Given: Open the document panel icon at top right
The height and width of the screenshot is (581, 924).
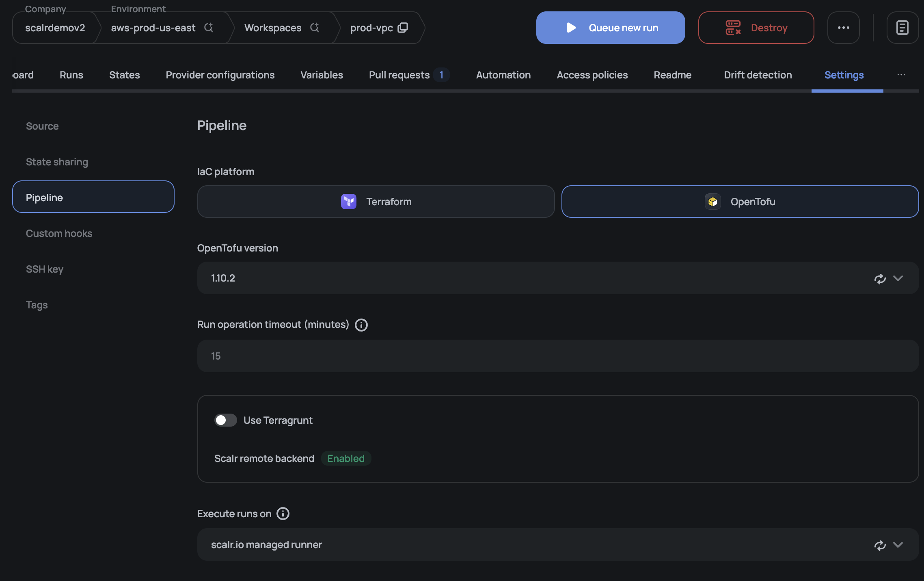Looking at the screenshot, I should tap(902, 28).
